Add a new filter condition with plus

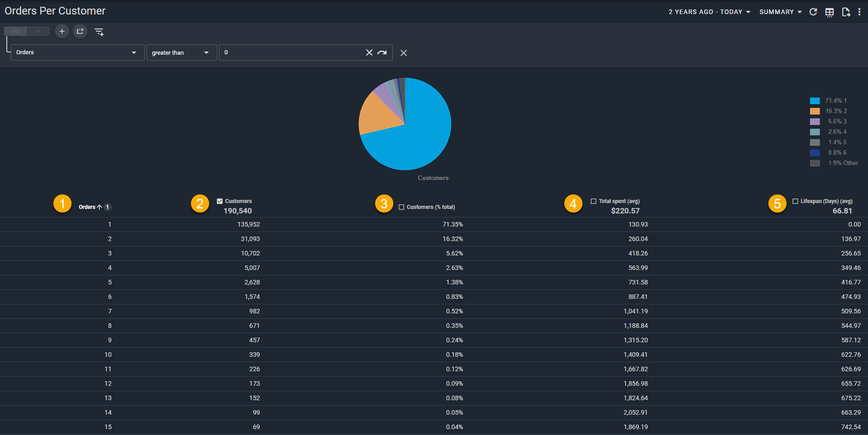coord(62,32)
